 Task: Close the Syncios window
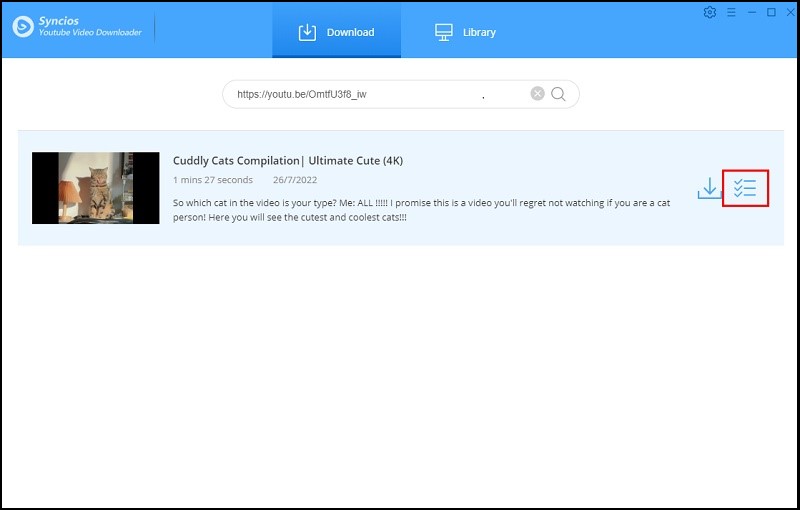tap(791, 12)
